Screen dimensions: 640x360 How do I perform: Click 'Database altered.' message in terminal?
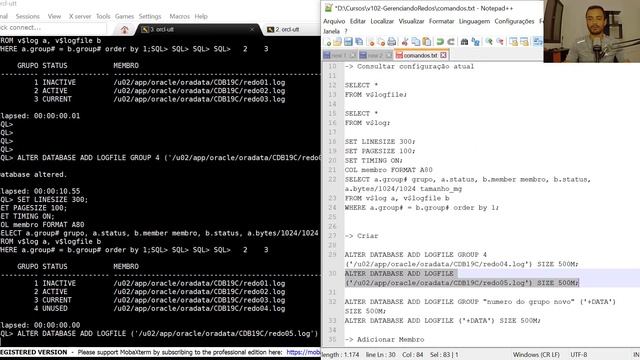[33, 174]
